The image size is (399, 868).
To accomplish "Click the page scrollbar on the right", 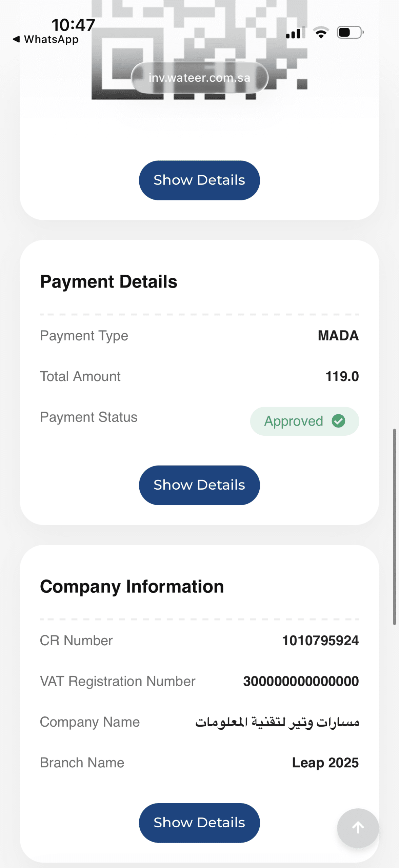I will (x=394, y=526).
